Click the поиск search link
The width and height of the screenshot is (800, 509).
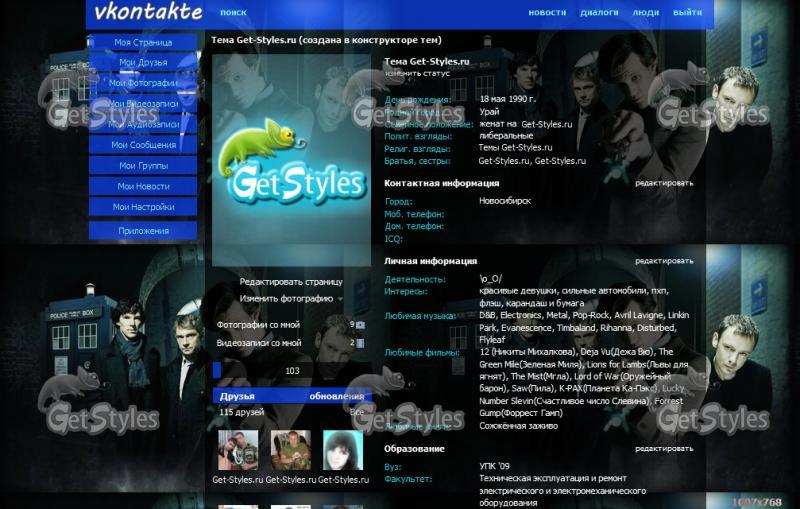point(233,13)
